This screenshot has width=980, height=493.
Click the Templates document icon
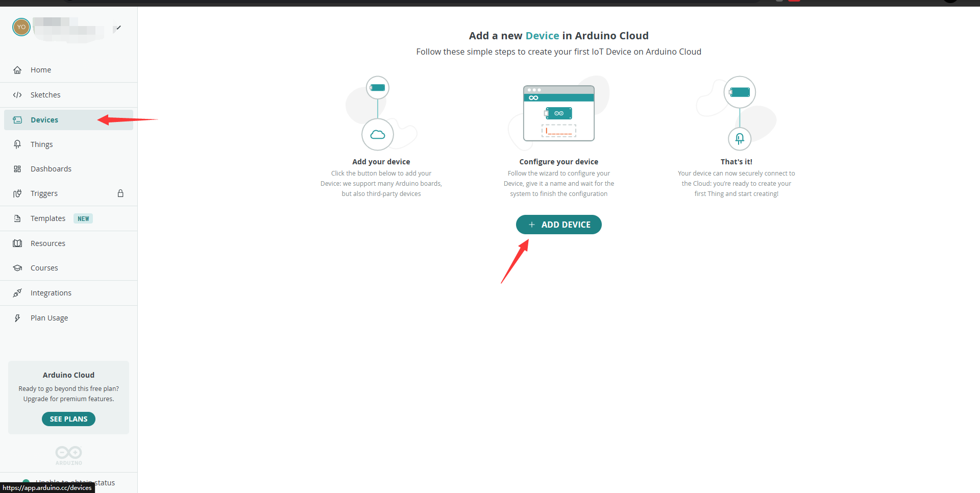coord(17,218)
